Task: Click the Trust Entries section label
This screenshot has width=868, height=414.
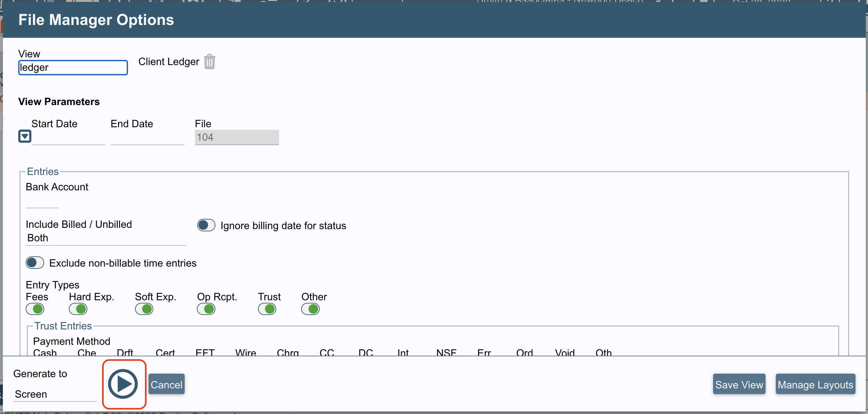Action: pos(63,326)
